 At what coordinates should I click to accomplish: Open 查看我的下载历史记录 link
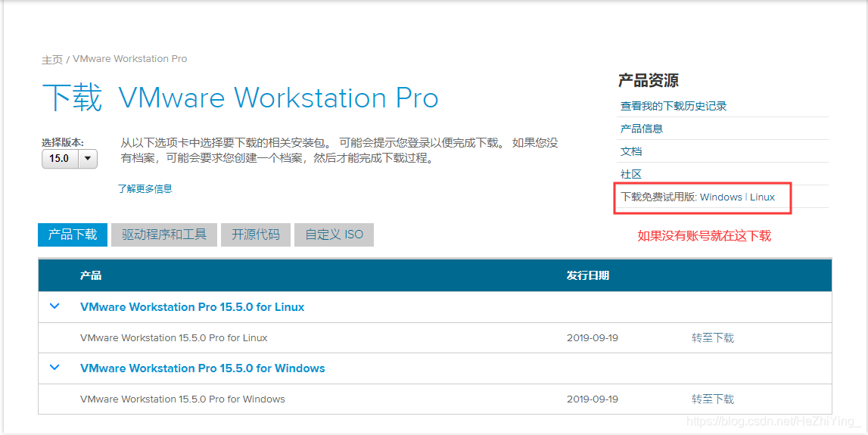pos(674,106)
